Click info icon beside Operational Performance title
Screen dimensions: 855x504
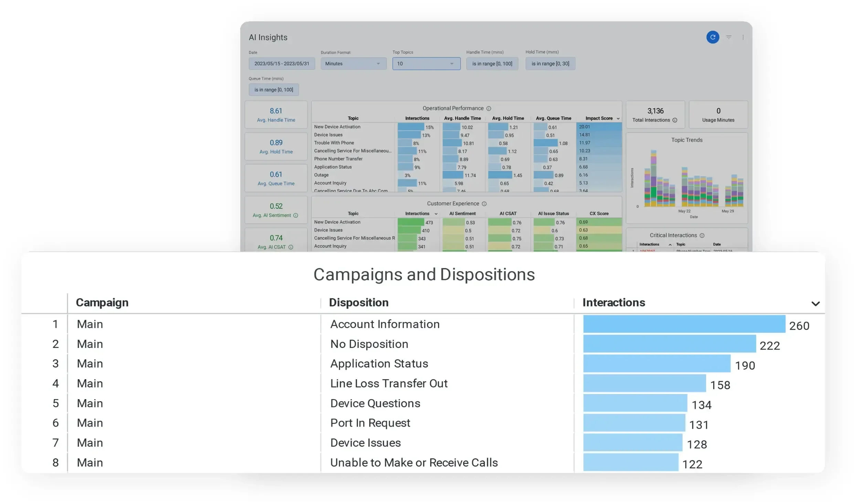pos(488,108)
